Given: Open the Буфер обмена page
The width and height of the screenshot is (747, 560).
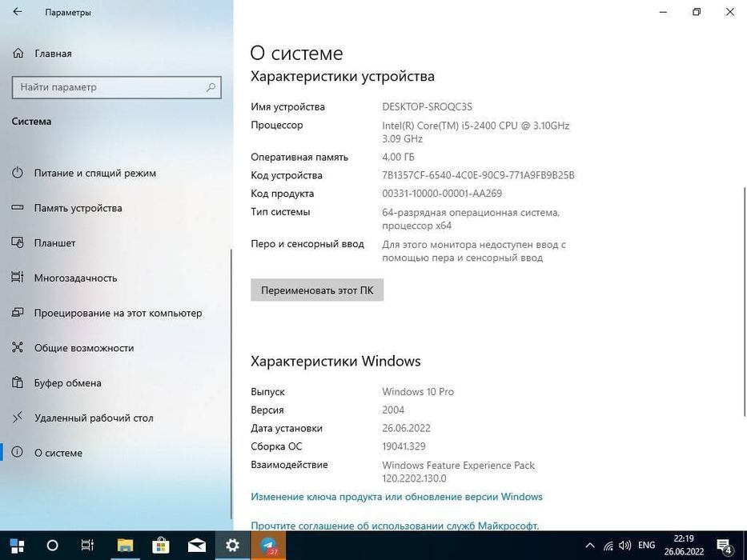Looking at the screenshot, I should pos(67,383).
